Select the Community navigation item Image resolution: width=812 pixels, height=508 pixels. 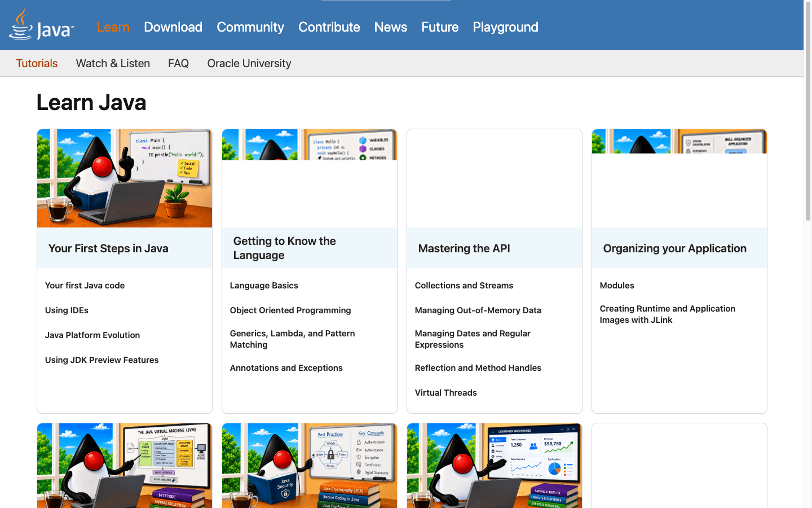click(x=250, y=27)
